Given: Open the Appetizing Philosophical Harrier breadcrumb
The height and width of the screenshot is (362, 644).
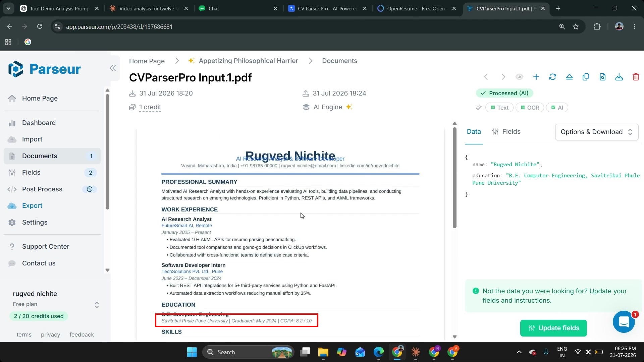Looking at the screenshot, I should (248, 61).
